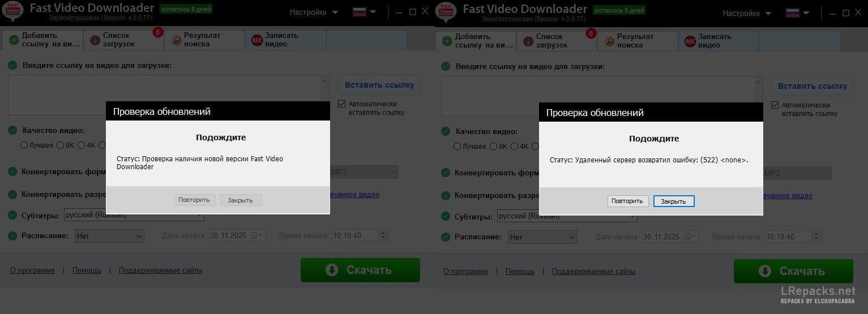Image resolution: width=868 pixels, height=314 pixels.
Task: Click the download list arrow icon in the left window
Action: click(x=95, y=40)
